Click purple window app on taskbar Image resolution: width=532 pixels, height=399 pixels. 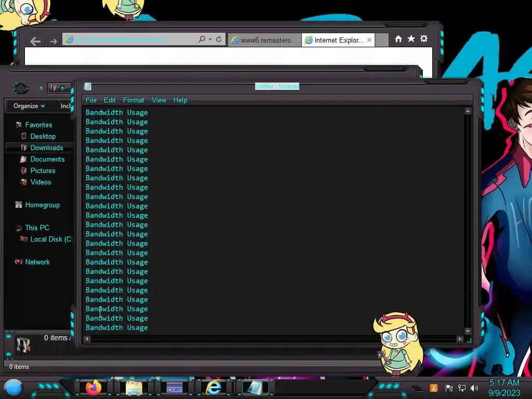tap(175, 388)
